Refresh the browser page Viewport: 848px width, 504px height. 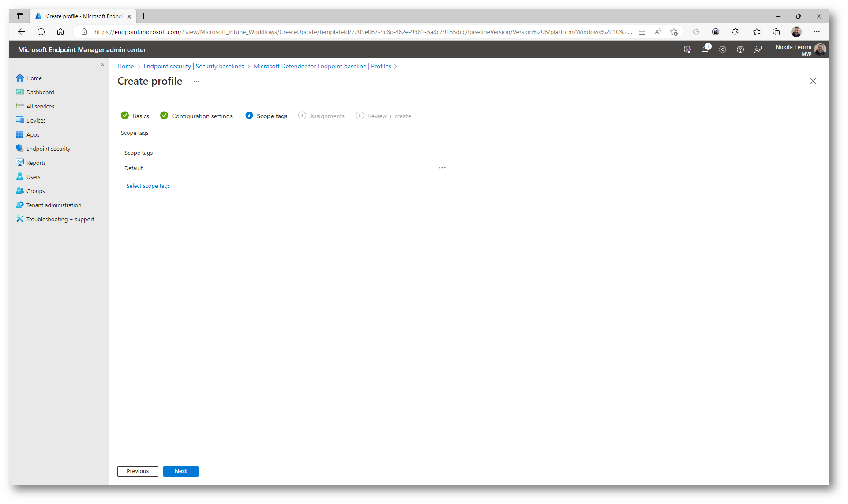41,32
